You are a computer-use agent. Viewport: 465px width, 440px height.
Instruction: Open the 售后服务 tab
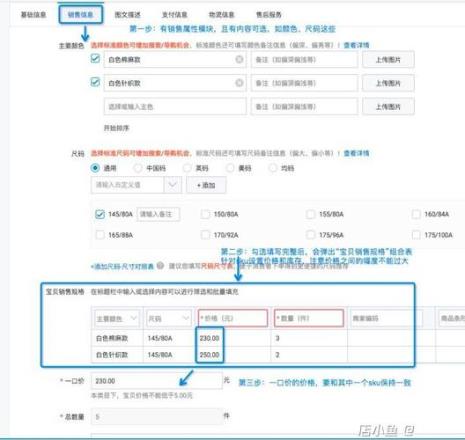pos(268,15)
